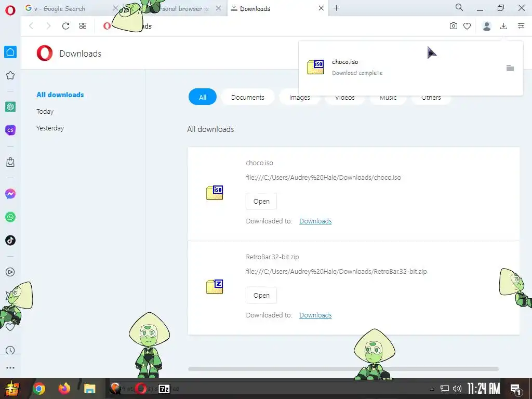Close the Downloads tab

click(321, 8)
